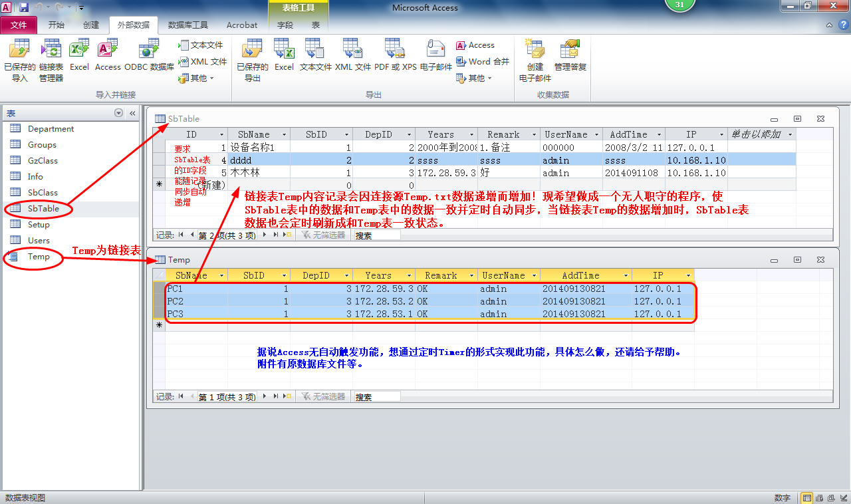Open SbName column filter dropdown in SbTable

point(284,134)
